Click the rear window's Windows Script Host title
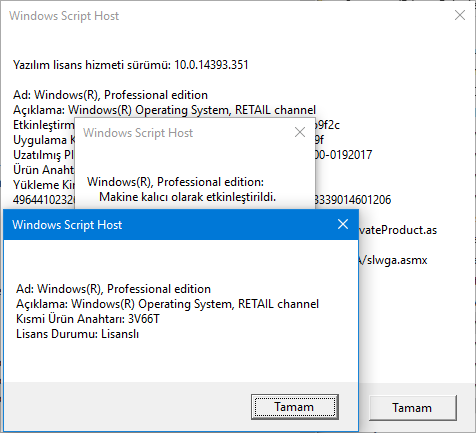 pos(64,16)
